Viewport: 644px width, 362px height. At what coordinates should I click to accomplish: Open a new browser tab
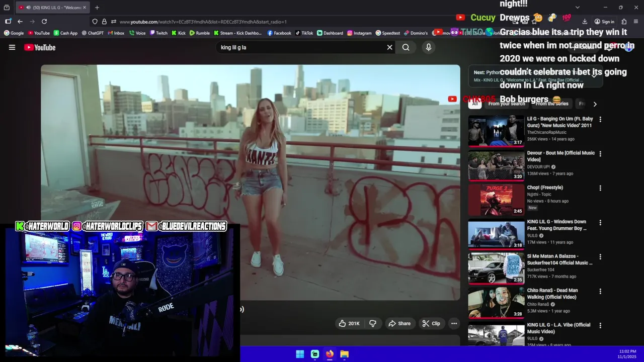pos(97,8)
